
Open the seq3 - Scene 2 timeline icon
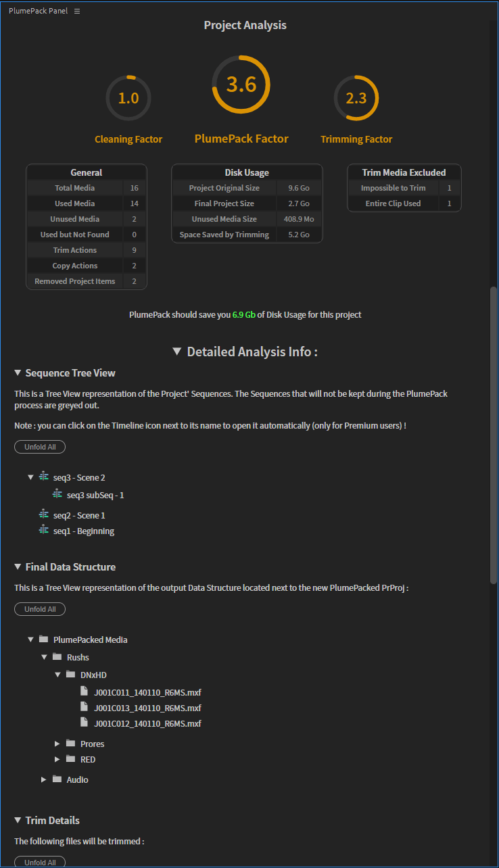point(44,477)
